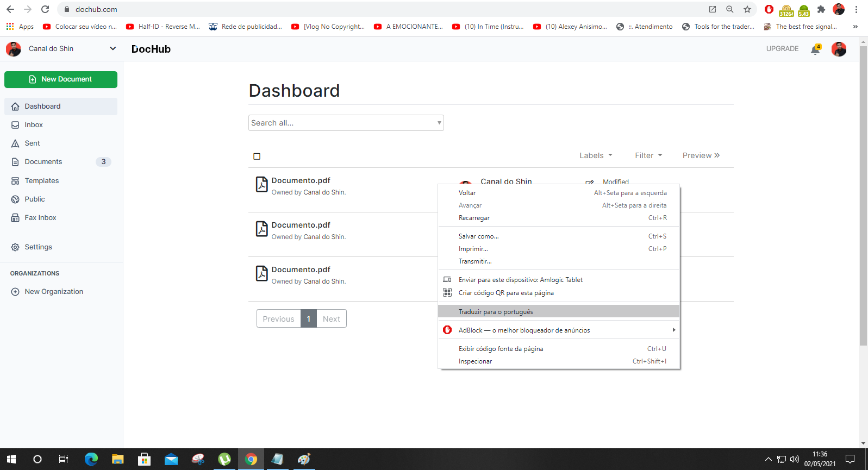Open File Explorer from the taskbar
The width and height of the screenshot is (868, 470).
(118, 459)
